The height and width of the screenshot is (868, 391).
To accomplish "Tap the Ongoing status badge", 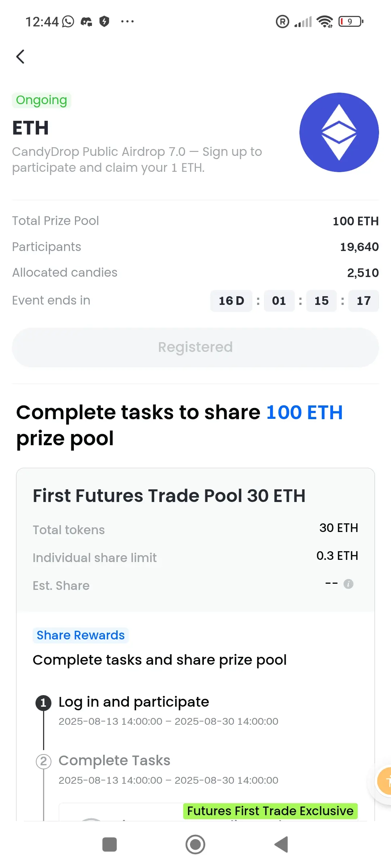I will tap(42, 100).
